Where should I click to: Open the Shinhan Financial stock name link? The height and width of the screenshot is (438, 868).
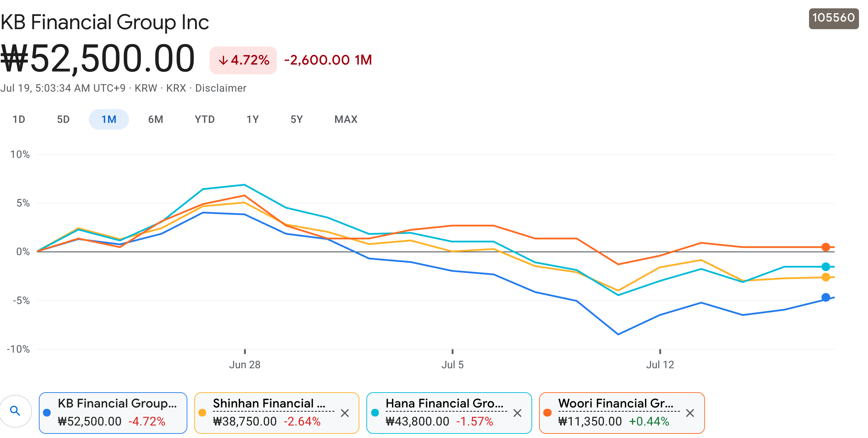[269, 403]
